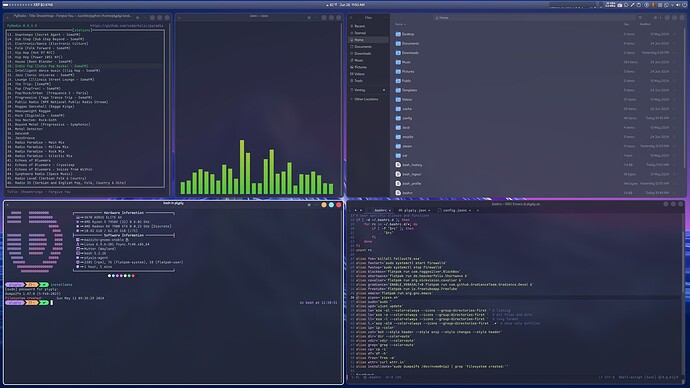Image resolution: width=690 pixels, height=388 pixels.
Task: Click the .local folder icon
Action: coord(398,128)
